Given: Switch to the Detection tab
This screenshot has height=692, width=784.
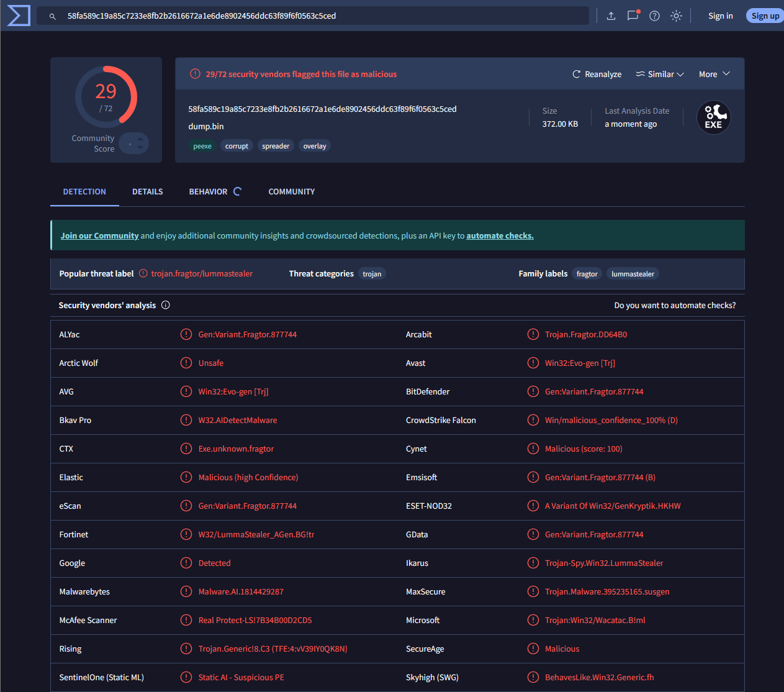Looking at the screenshot, I should coord(84,192).
